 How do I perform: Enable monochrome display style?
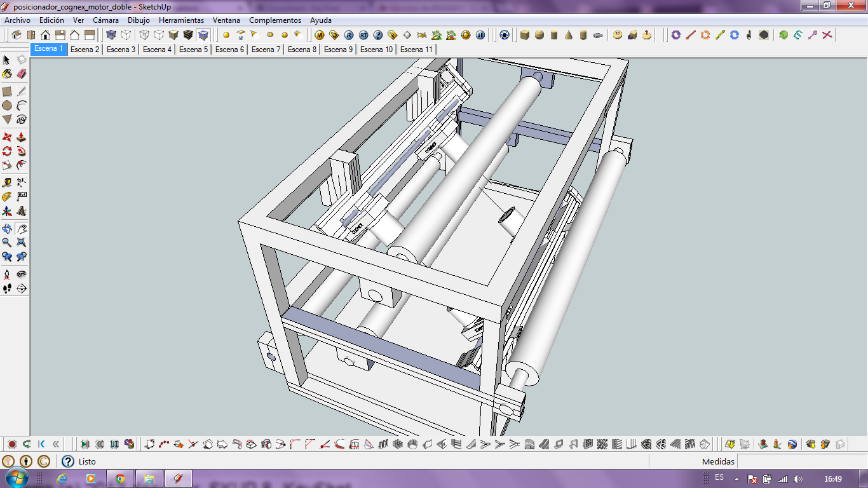click(x=204, y=36)
